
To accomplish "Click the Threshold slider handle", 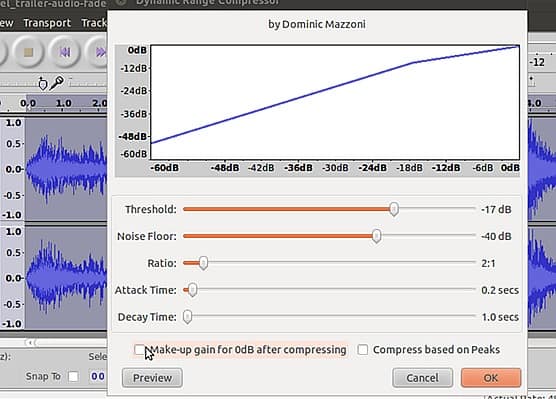I will coord(394,209).
